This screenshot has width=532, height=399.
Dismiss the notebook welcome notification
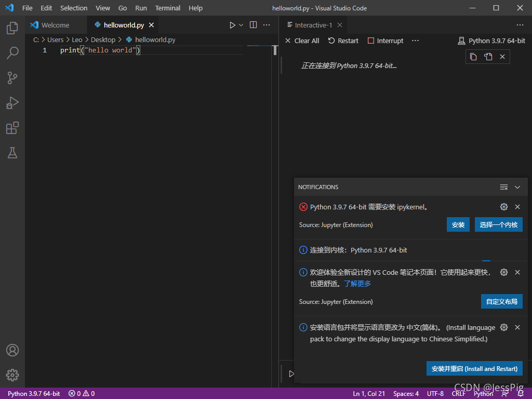[517, 272]
